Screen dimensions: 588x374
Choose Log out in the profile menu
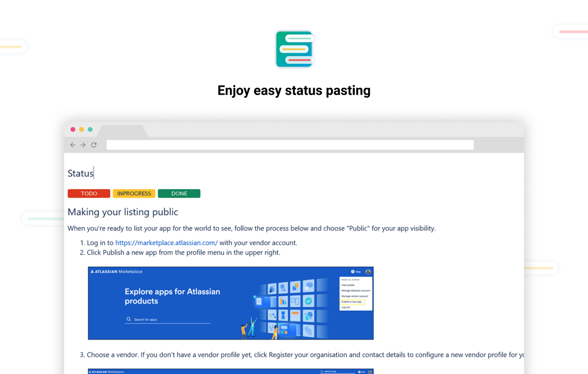[x=346, y=308]
